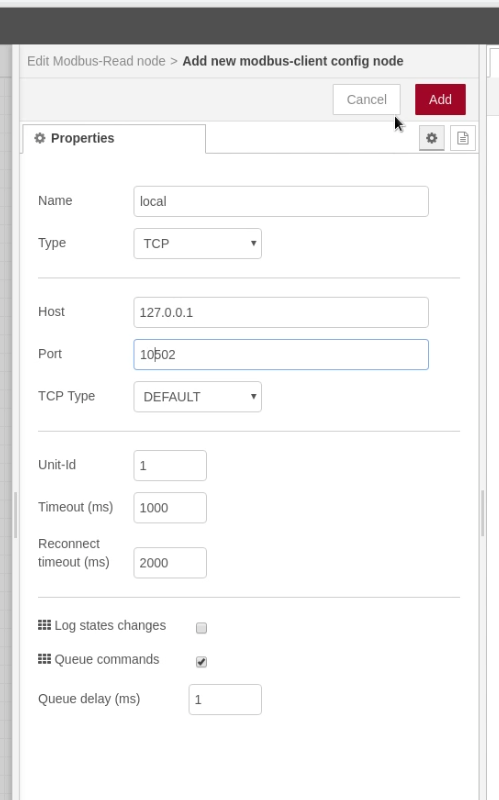Open the Type dropdown showing TCP
Viewport: 499px width, 800px height.
197,243
